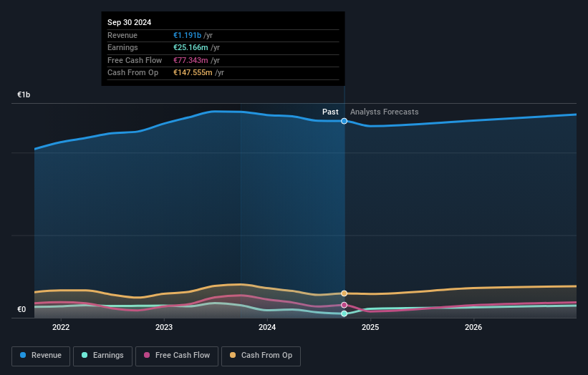Click the 'Cash From Op' row label in tooltip
588x375 pixels.
pos(132,73)
